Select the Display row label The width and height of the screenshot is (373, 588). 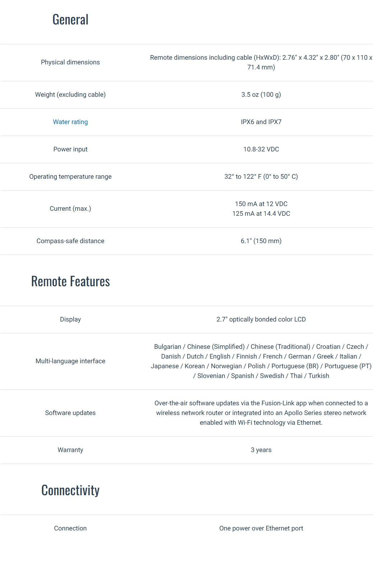[x=70, y=319]
